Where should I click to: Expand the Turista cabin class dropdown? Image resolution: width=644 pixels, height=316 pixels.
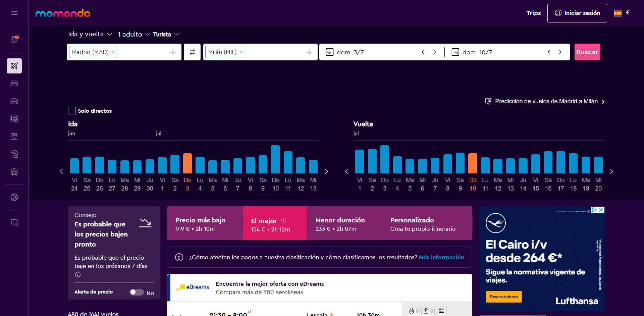[x=166, y=34]
